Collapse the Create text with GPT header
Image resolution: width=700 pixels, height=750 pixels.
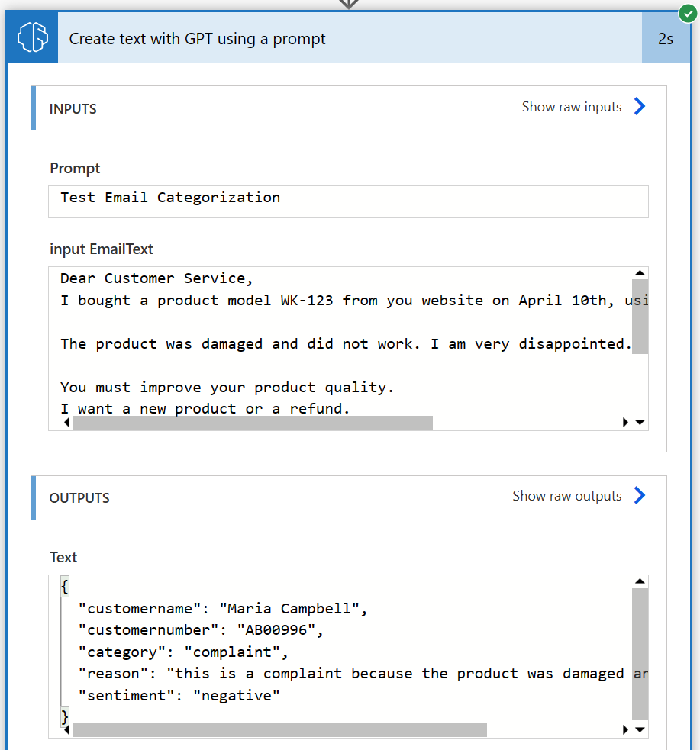(x=350, y=38)
